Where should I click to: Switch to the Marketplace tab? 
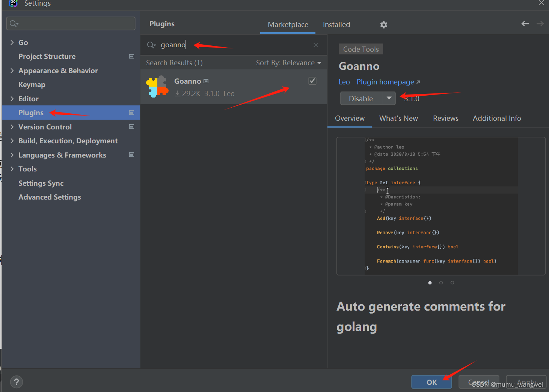[288, 24]
